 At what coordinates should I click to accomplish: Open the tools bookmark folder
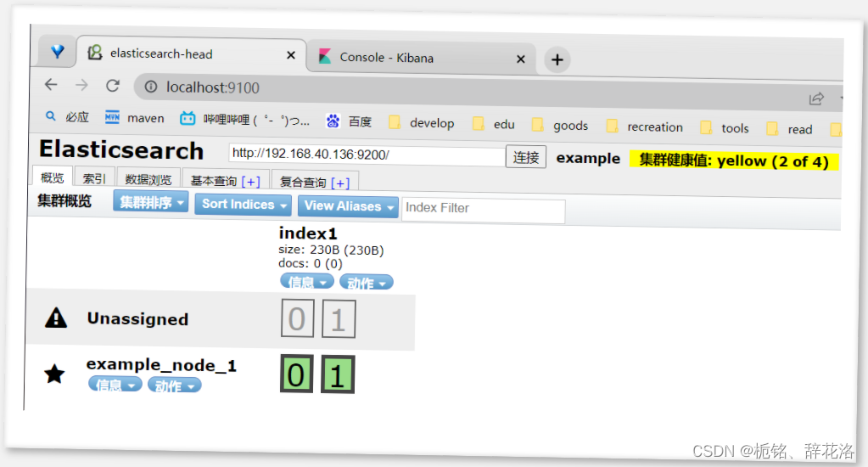coord(725,128)
